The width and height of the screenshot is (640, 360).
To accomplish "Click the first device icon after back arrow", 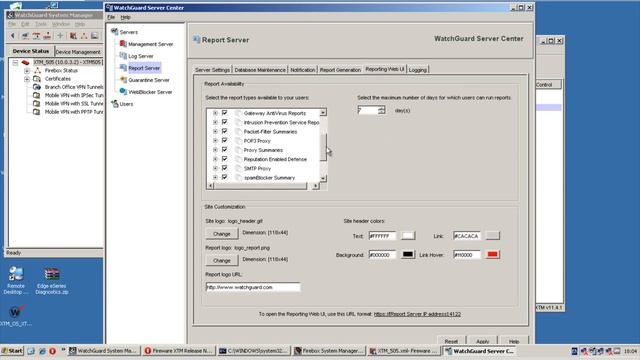I will tap(25, 36).
